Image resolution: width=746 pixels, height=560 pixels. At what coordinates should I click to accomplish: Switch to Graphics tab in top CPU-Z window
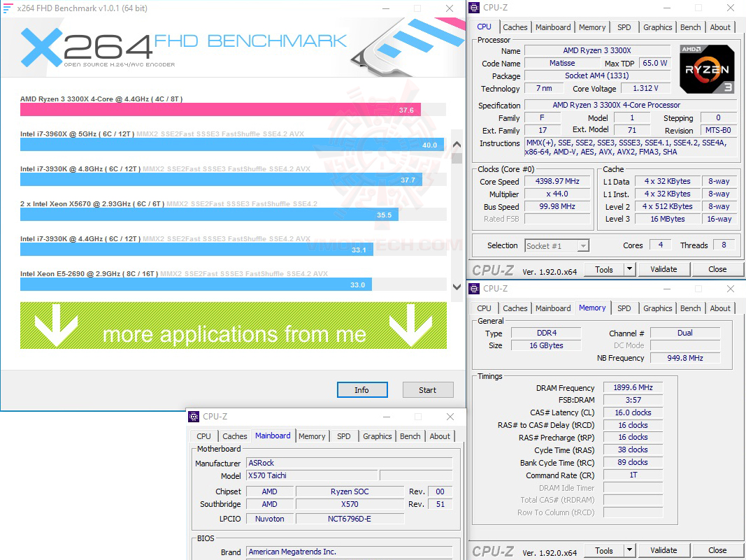(x=657, y=27)
